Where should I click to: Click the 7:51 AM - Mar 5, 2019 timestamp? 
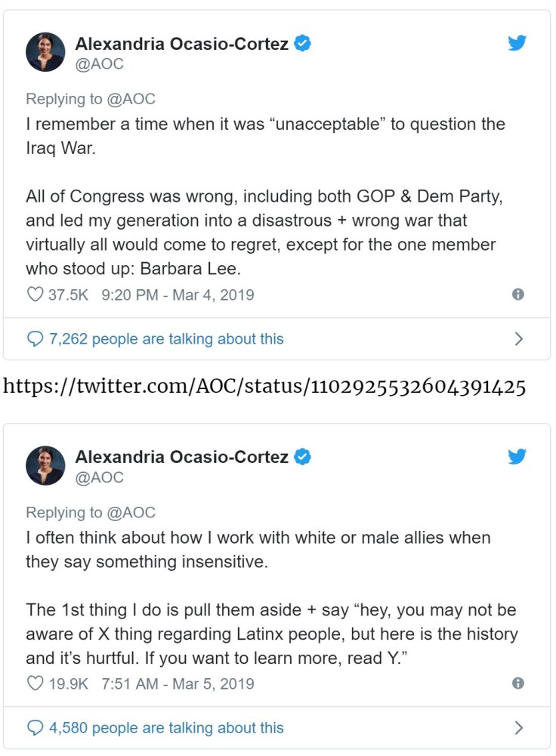coord(178,683)
